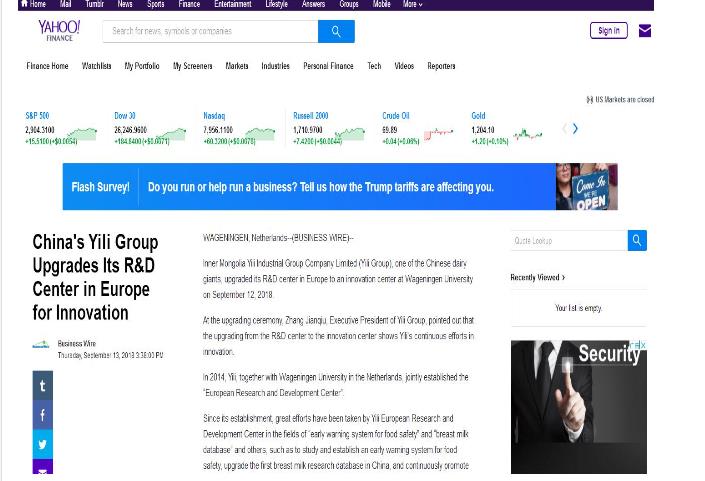705x481 pixels.
Task: Share article via email icon
Action: 42,470
